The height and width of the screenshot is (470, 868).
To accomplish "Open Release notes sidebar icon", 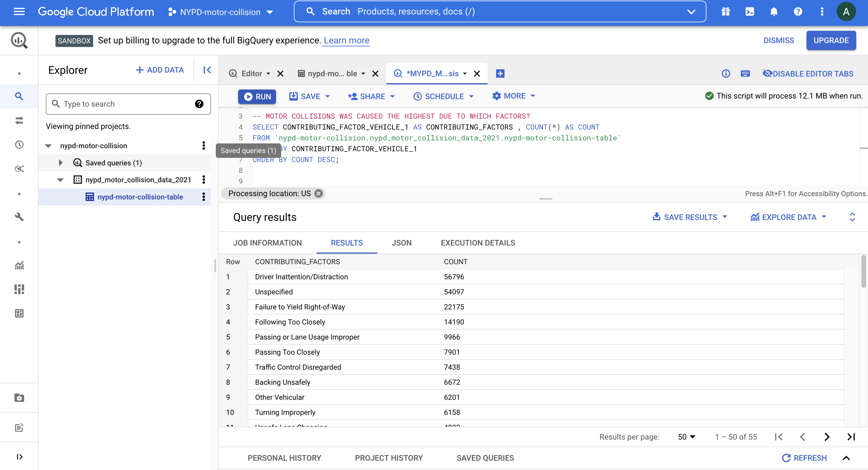I will coord(19,428).
